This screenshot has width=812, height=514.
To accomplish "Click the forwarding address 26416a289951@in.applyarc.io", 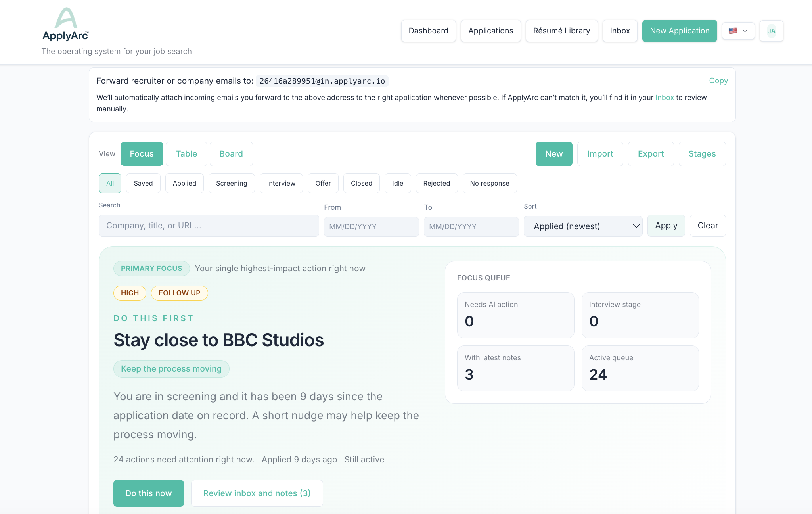I will [322, 81].
